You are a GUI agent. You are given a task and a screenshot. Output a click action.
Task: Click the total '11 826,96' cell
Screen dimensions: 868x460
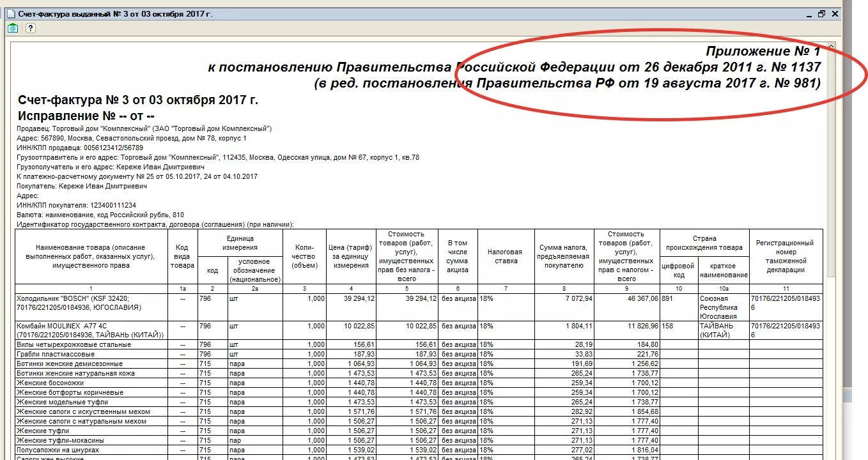pos(626,330)
